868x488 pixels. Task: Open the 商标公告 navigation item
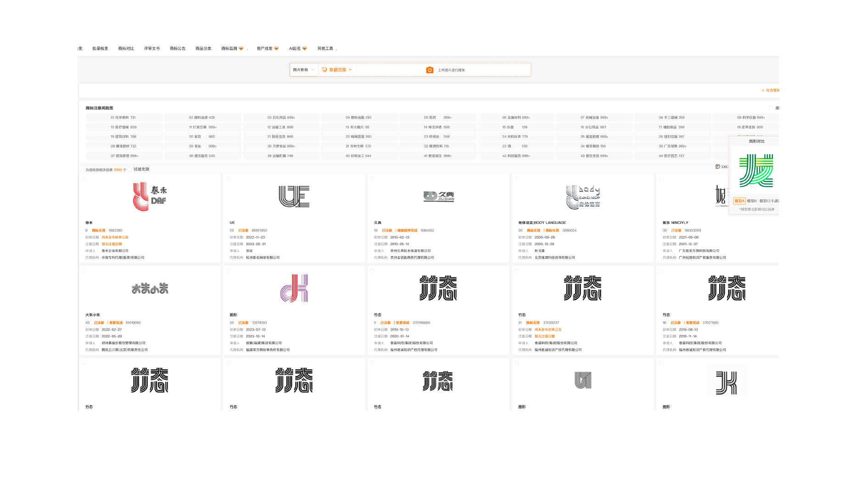[x=178, y=49]
